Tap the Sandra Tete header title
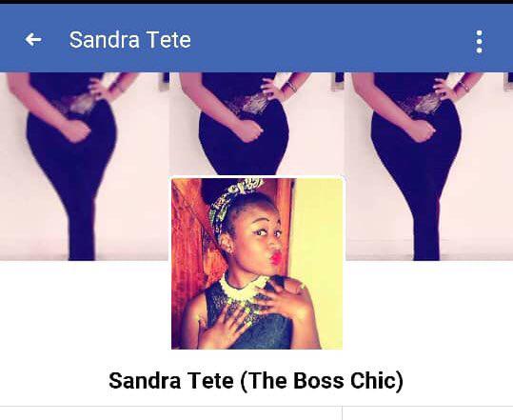Image resolution: width=513 pixels, height=420 pixels. pos(129,40)
